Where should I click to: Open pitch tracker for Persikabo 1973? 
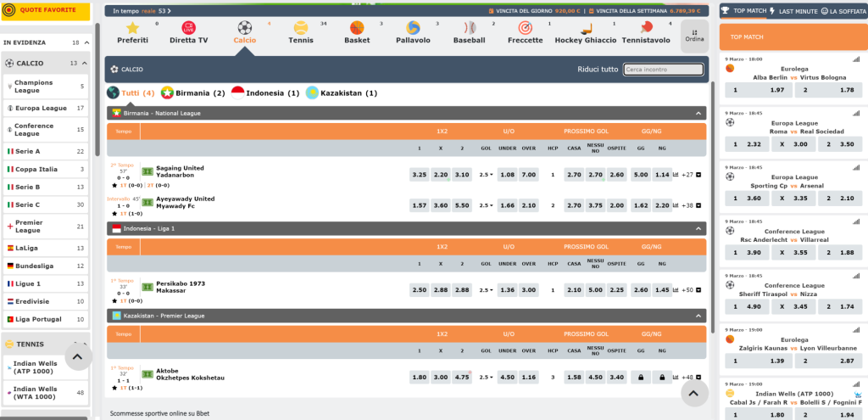coord(147,287)
